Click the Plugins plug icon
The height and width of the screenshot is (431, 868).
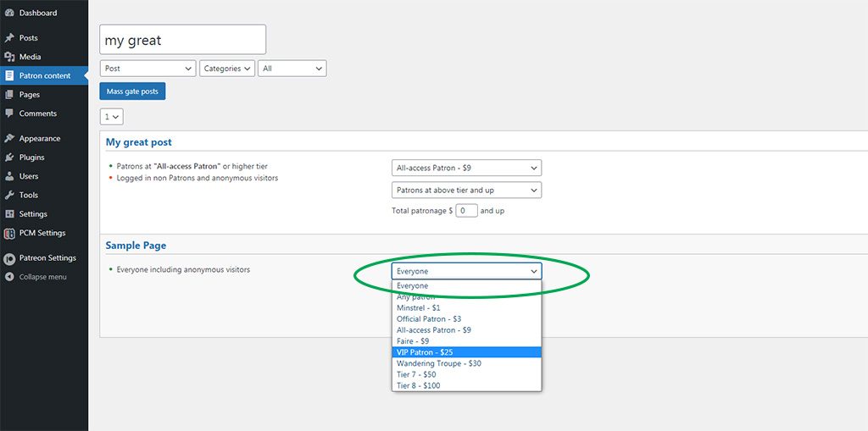[x=8, y=157]
